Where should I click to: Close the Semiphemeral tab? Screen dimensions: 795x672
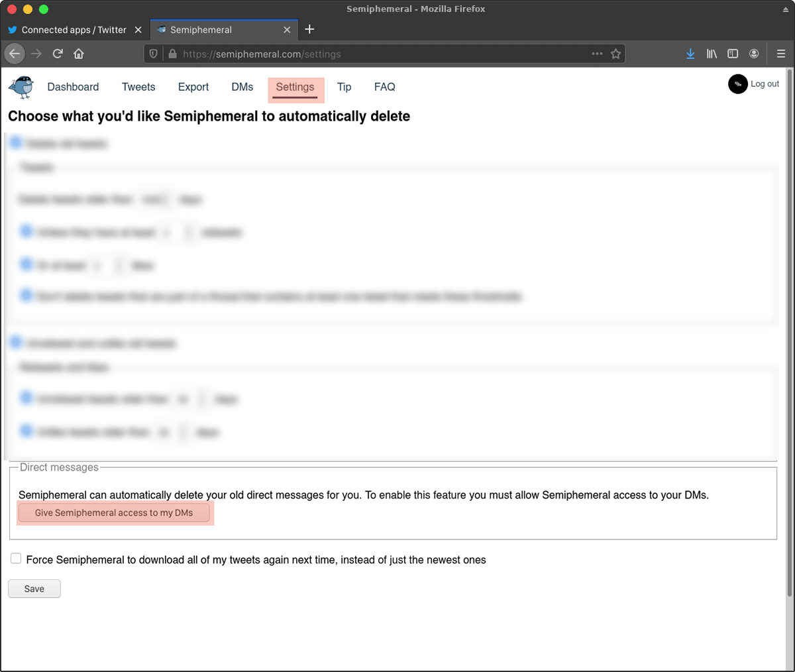coord(287,30)
